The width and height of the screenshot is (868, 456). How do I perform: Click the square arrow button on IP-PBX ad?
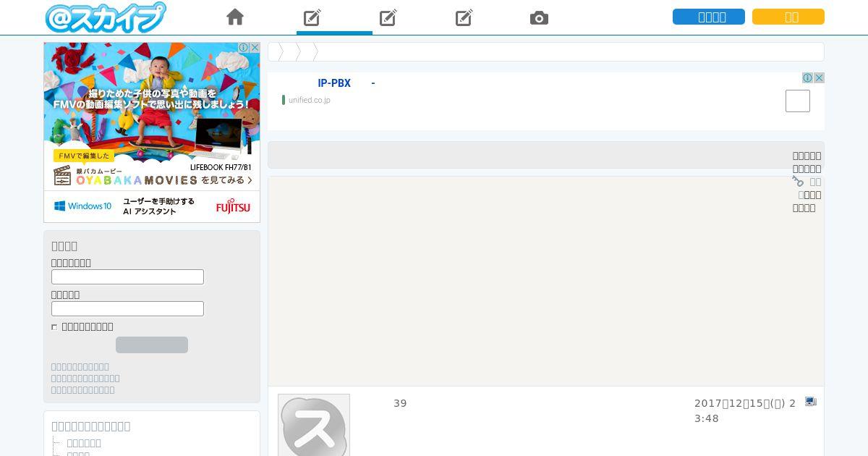[798, 101]
